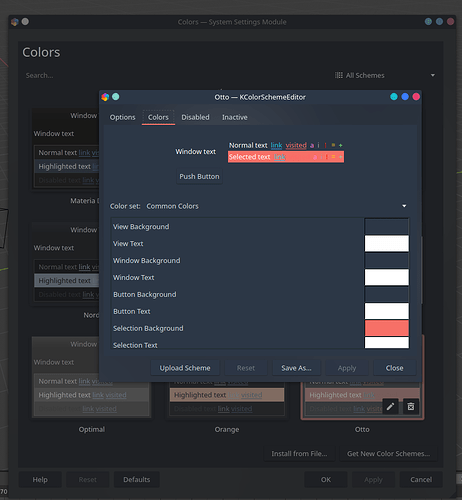The image size is (462, 500).
Task: Click Apply in the KColorSchemeEditor dialog
Action: (x=347, y=368)
